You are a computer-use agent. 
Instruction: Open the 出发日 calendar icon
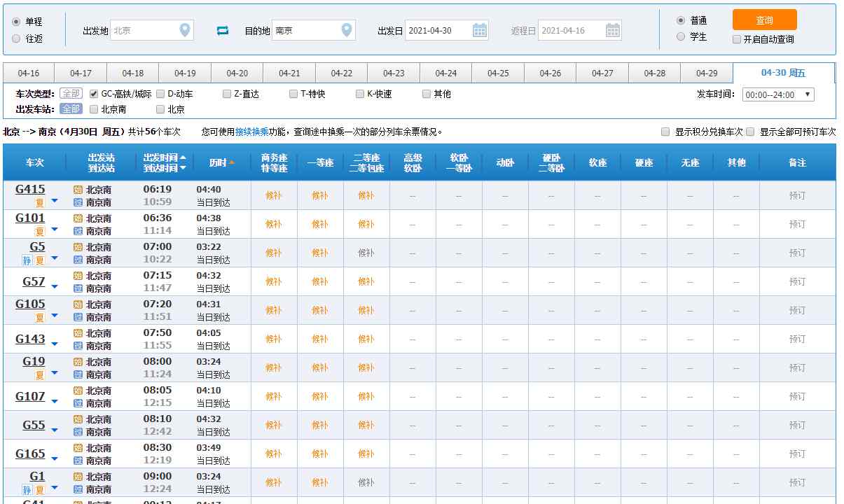(x=480, y=30)
